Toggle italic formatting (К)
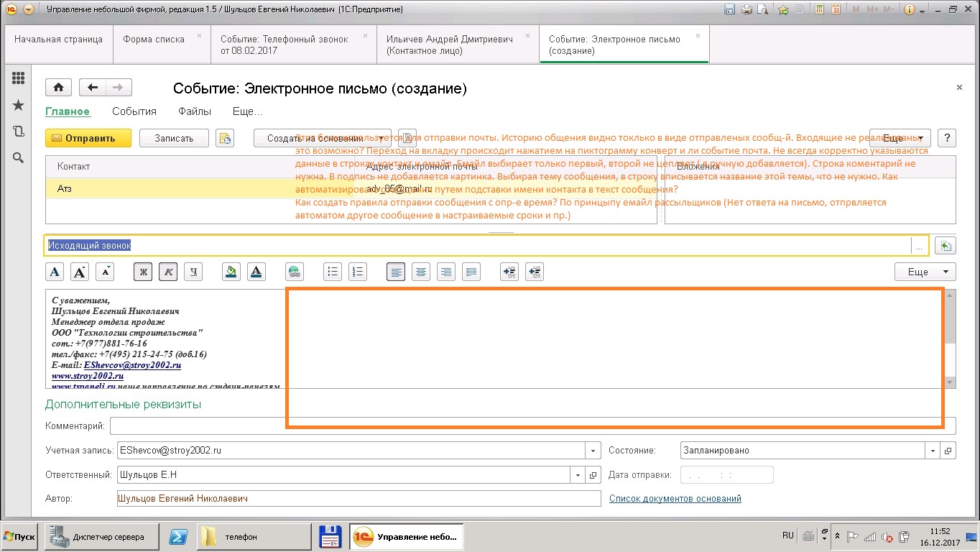The width and height of the screenshot is (980, 552). 167,272
